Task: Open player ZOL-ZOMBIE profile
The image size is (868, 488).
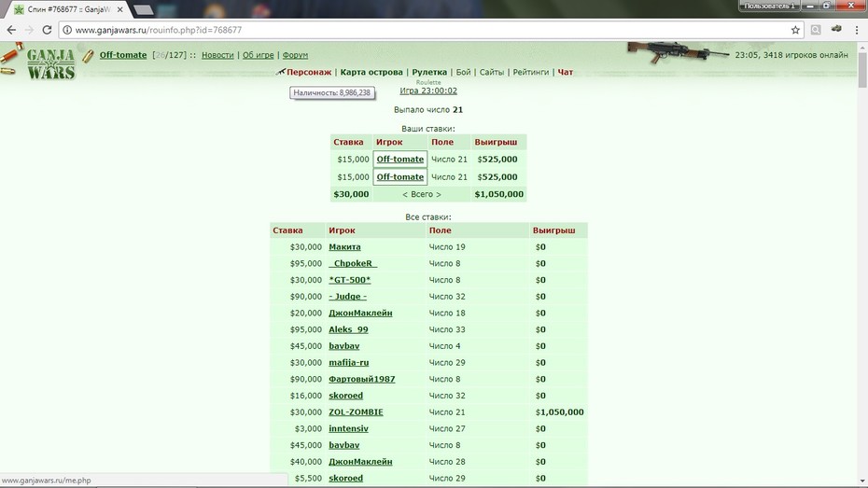Action: [x=356, y=412]
